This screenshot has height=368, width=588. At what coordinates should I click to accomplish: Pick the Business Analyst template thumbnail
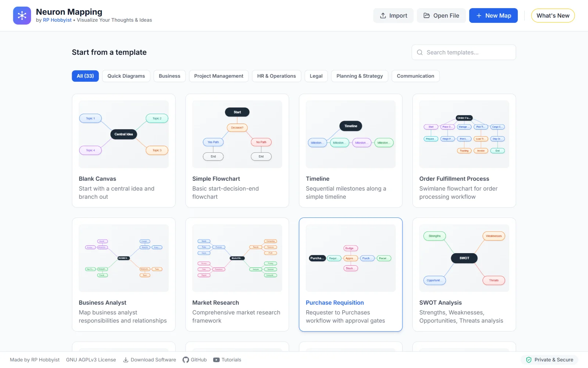tap(124, 258)
